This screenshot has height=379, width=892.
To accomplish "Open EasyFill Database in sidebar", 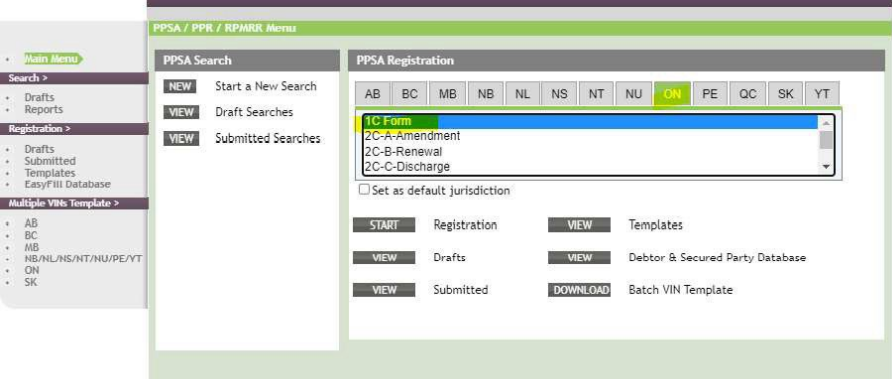I will pyautogui.click(x=67, y=184).
